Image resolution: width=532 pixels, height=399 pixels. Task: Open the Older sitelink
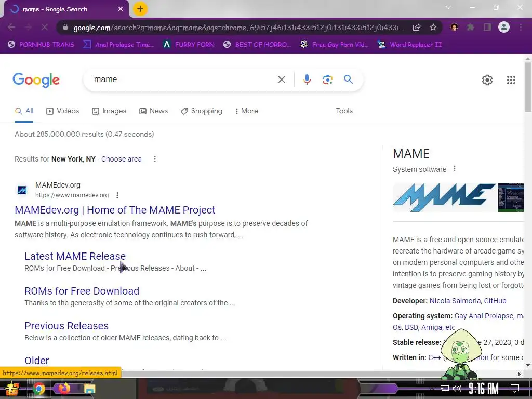(37, 361)
